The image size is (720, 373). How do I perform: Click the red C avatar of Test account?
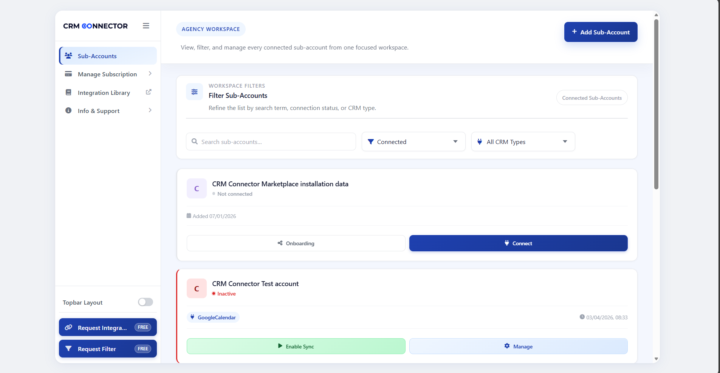tap(197, 288)
